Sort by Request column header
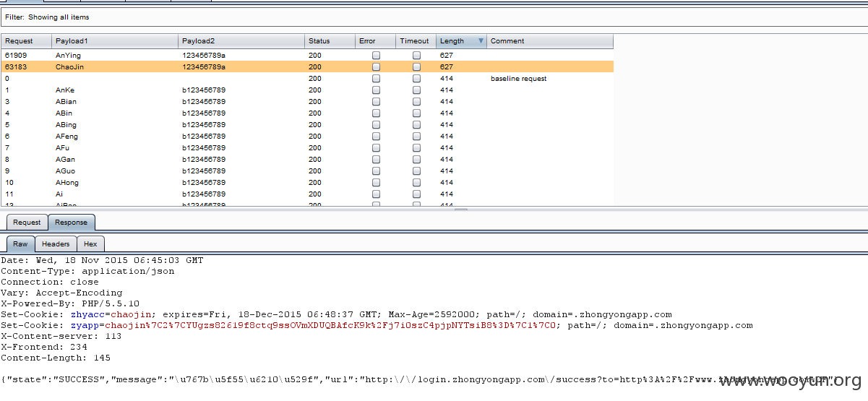The width and height of the screenshot is (868, 401). click(27, 41)
